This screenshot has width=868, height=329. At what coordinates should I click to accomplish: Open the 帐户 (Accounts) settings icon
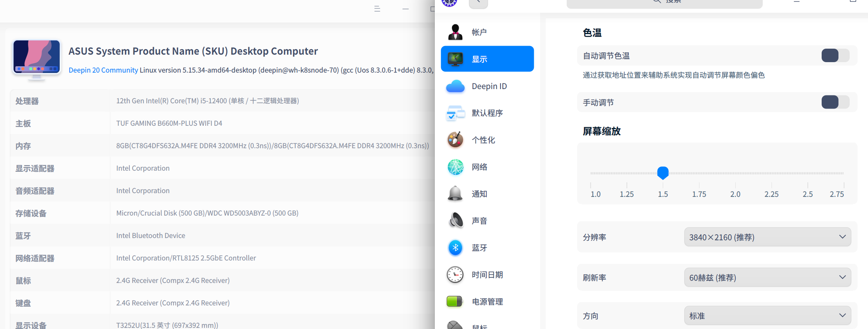(x=455, y=32)
